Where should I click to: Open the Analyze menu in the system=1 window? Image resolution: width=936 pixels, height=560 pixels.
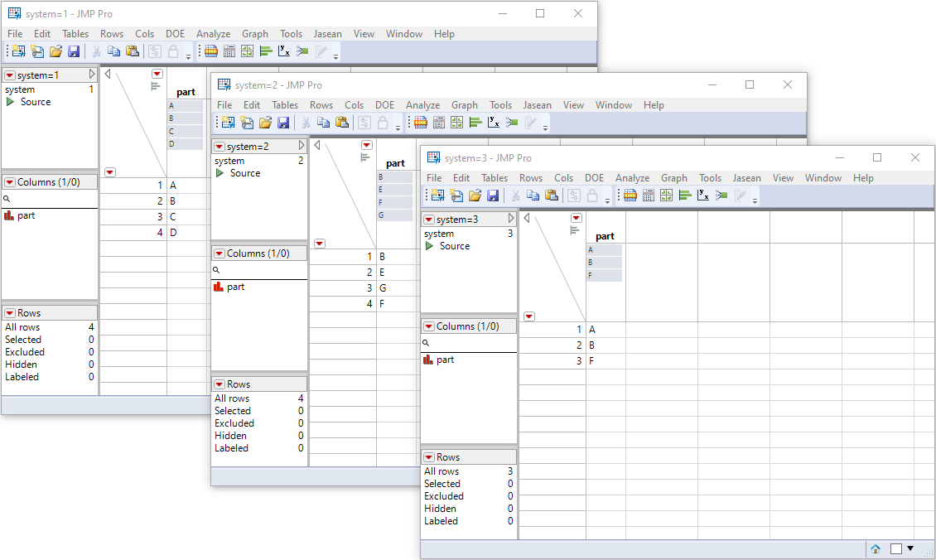tap(213, 34)
